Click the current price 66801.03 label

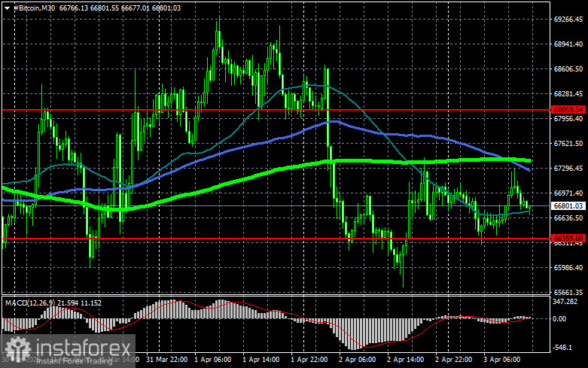[x=568, y=205]
